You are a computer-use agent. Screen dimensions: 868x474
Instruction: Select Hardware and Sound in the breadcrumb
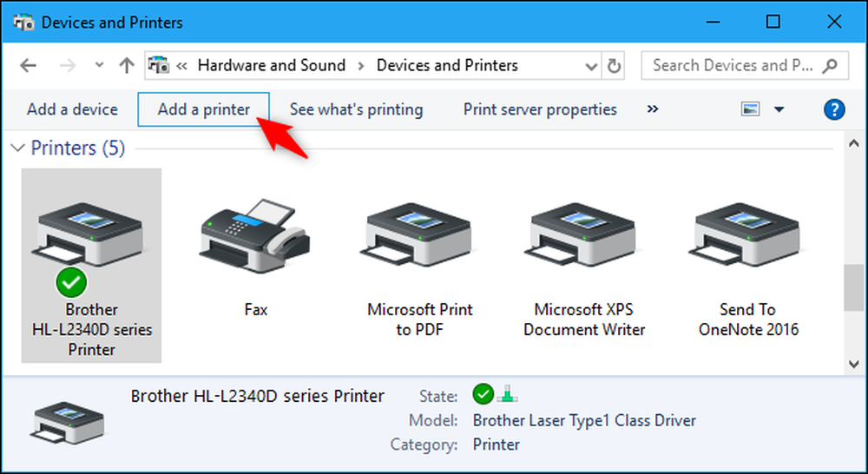(271, 65)
